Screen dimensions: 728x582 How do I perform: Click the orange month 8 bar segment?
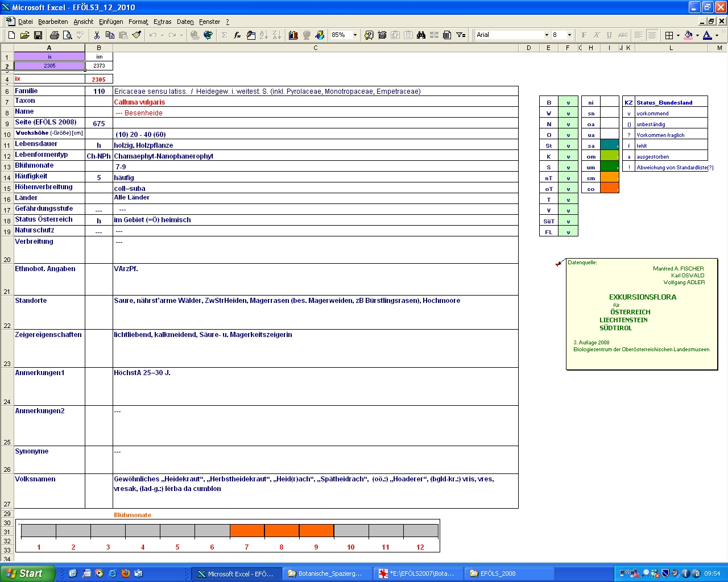pyautogui.click(x=282, y=531)
